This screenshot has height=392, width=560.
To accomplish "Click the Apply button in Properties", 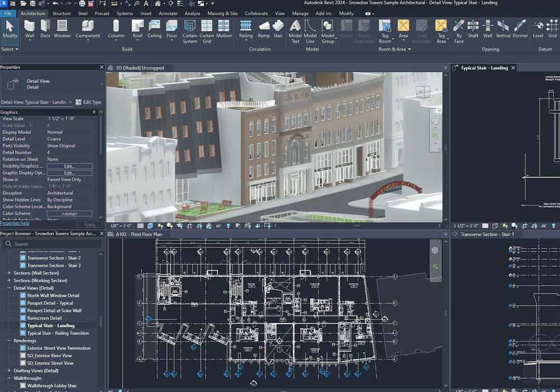I will (x=90, y=225).
